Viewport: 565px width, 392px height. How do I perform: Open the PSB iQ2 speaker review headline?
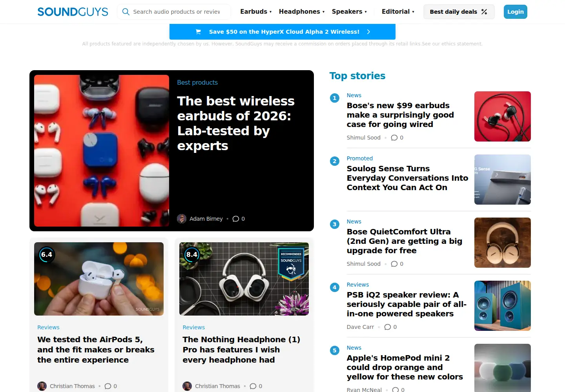click(x=406, y=304)
